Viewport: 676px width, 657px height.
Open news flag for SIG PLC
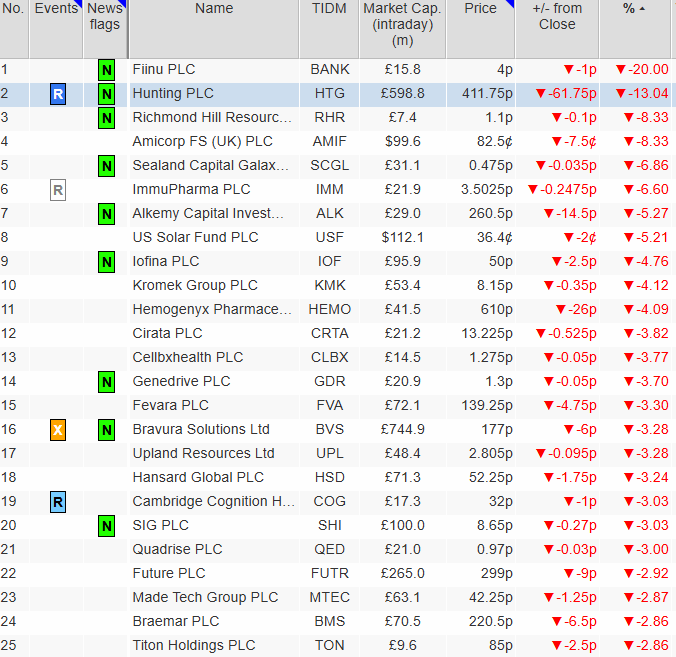[x=106, y=526]
